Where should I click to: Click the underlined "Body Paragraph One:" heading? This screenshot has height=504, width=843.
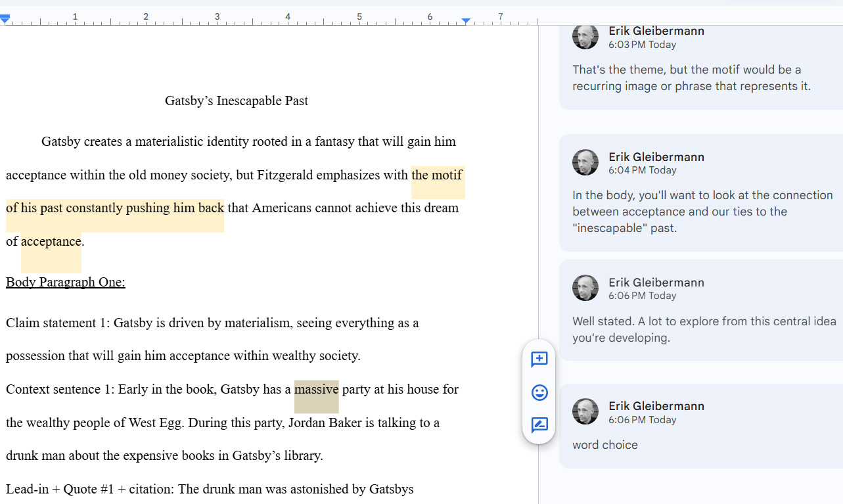tap(66, 282)
